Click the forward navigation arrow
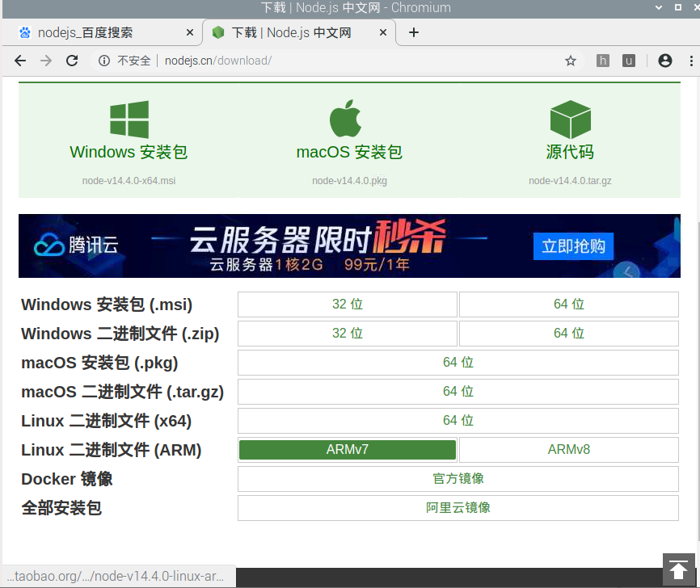 [46, 61]
